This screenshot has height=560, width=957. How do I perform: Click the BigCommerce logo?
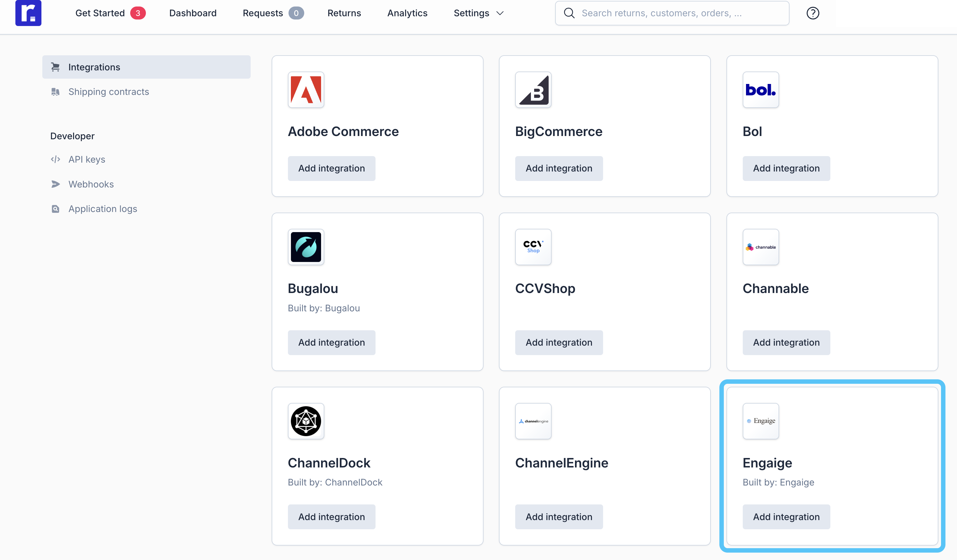click(x=533, y=90)
